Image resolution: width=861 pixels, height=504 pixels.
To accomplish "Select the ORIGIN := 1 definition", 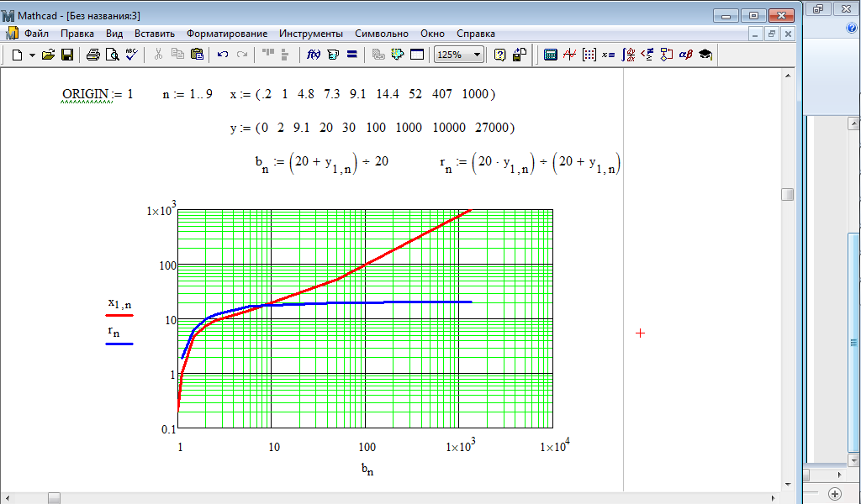I will (x=97, y=94).
